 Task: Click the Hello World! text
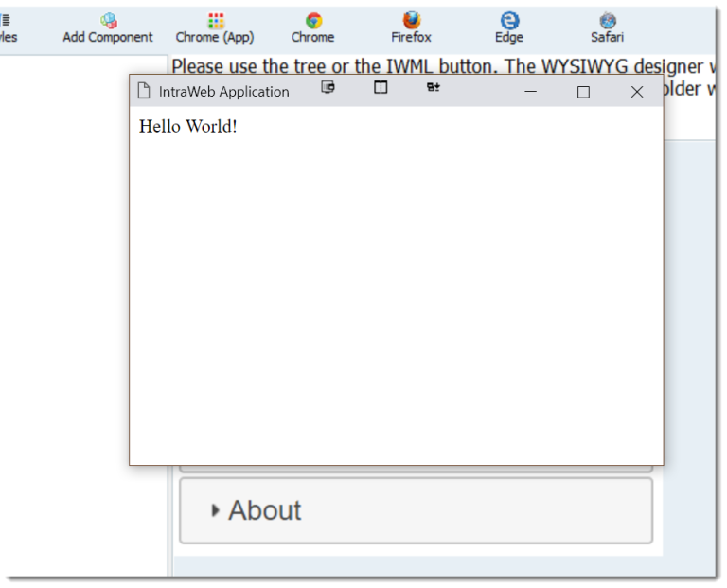187,126
